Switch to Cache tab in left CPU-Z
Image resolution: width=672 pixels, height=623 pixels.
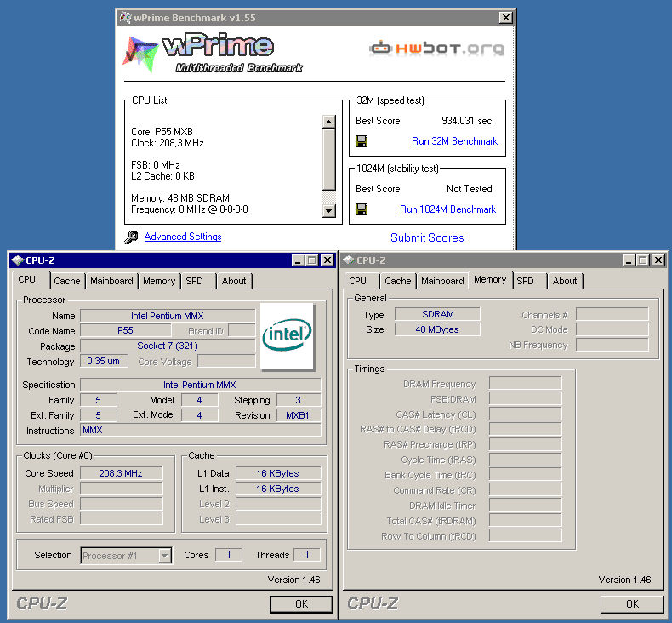coord(67,281)
